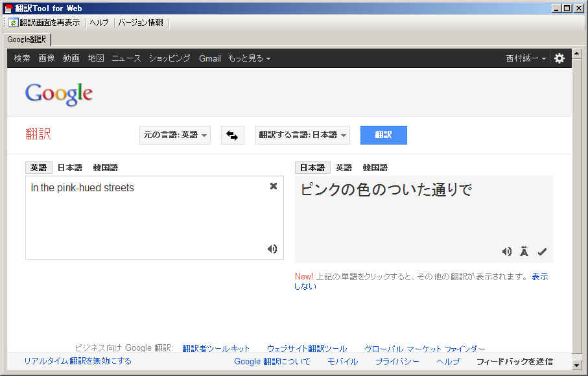This screenshot has width=588, height=376.
Task: Select target language tab 英語
Action: pyautogui.click(x=344, y=167)
